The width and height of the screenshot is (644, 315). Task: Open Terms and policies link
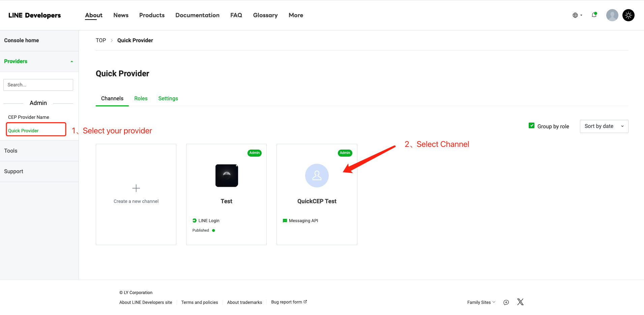(200, 303)
